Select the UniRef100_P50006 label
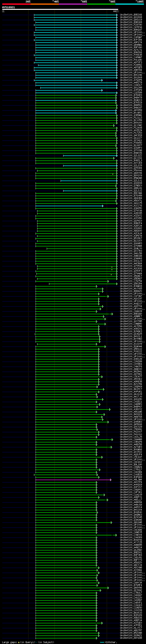The image size is (146, 644). click(131, 170)
